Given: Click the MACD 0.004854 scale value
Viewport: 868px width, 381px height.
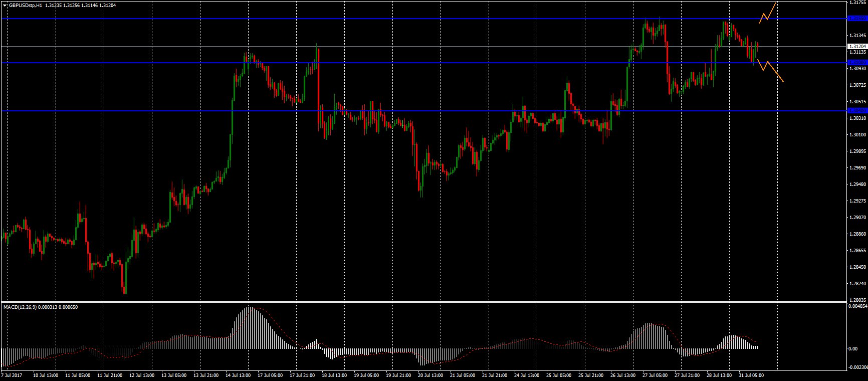Looking at the screenshot, I should 857,306.
